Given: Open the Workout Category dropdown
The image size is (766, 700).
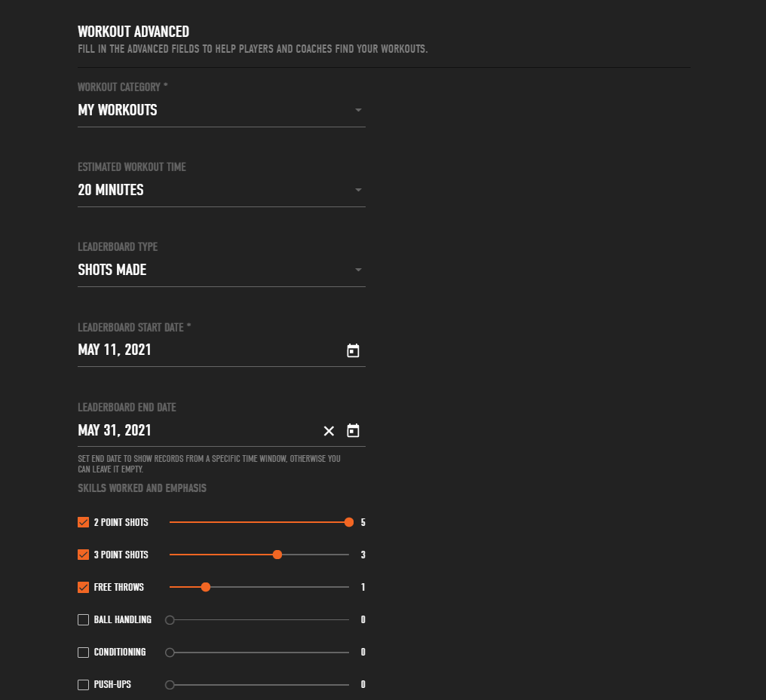Looking at the screenshot, I should click(358, 110).
